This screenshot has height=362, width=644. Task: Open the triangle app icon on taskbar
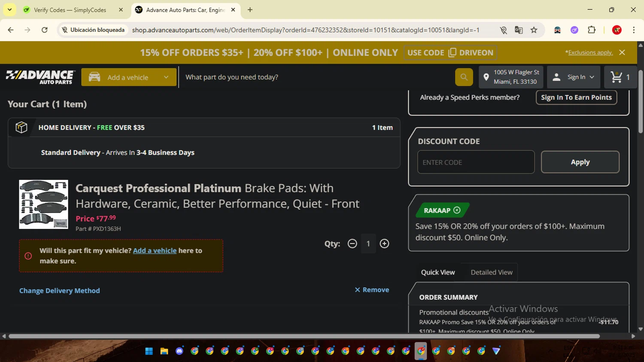496,351
